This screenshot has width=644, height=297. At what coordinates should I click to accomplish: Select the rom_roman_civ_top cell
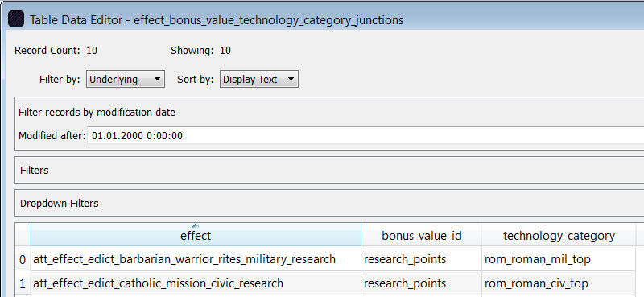559,283
